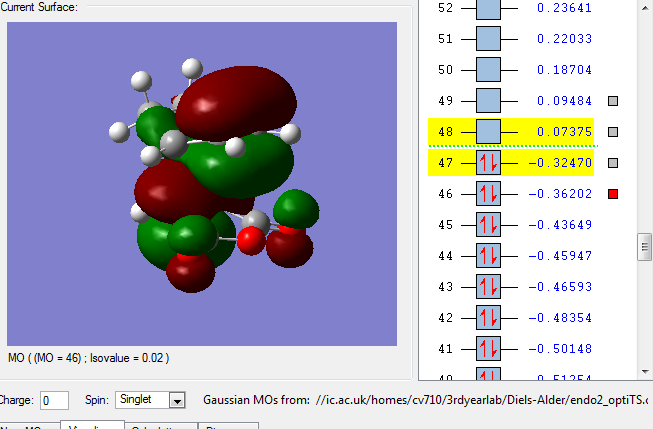Viewport: 653px width, 429px height.
Task: Click the gray surface marker beside MO 47
Action: (613, 163)
